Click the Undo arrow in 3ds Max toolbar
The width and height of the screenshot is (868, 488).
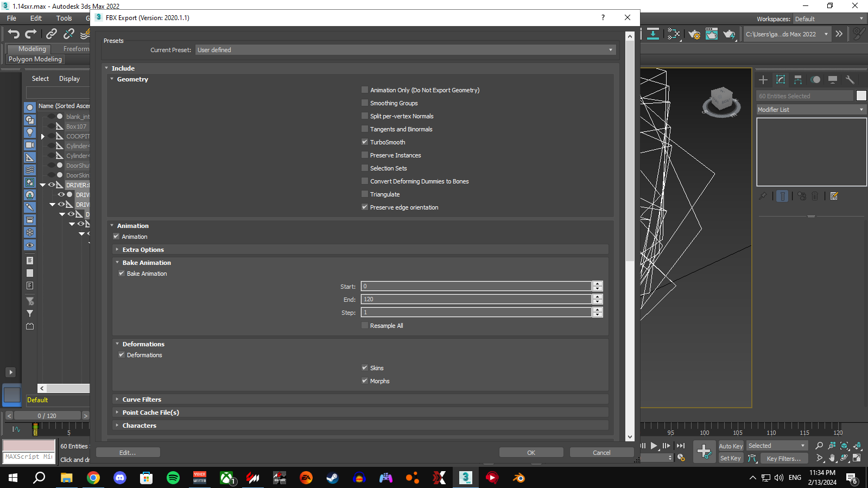14,34
